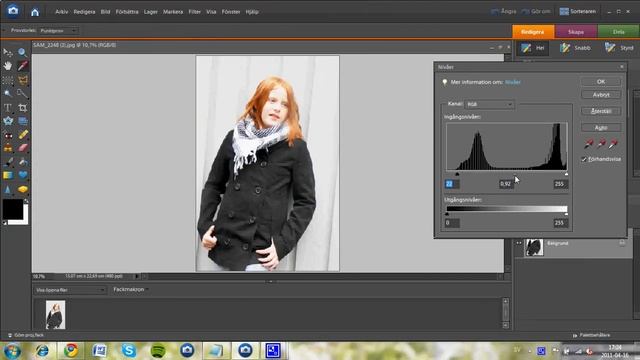Select the Magnetic Lasso tool
Image resolution: width=640 pixels, height=360 pixels.
click(22, 80)
